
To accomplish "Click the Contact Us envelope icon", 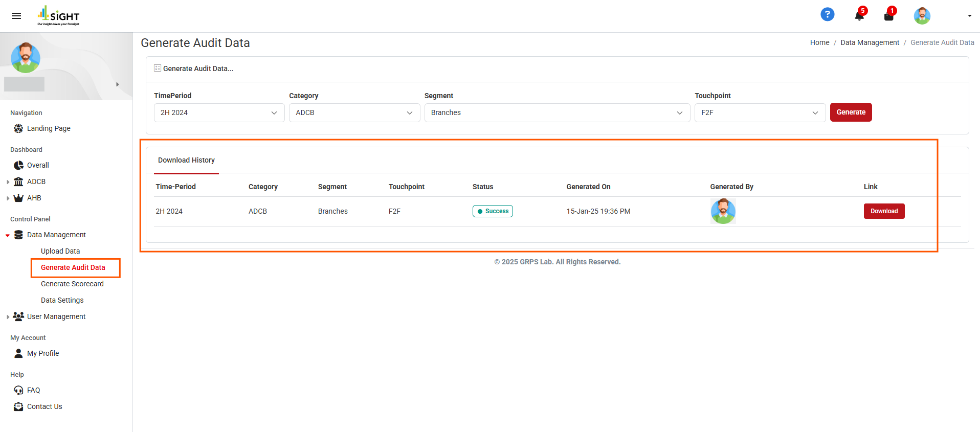I will click(x=18, y=406).
